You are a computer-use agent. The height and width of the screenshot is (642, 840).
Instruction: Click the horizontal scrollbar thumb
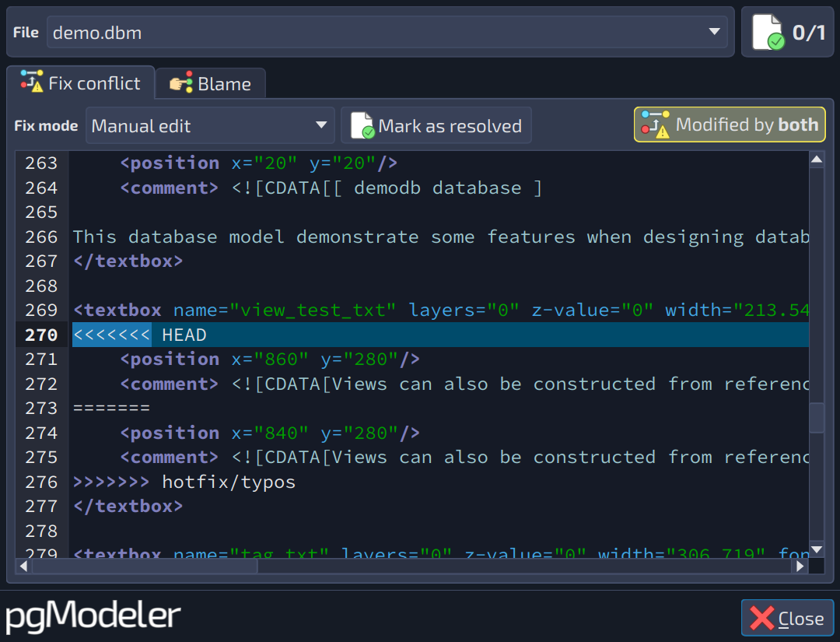tap(145, 566)
